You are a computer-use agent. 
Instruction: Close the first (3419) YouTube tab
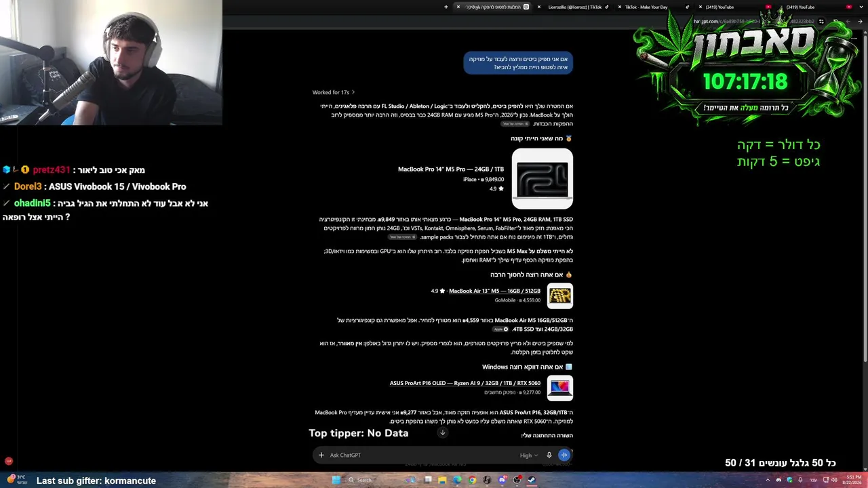click(701, 7)
